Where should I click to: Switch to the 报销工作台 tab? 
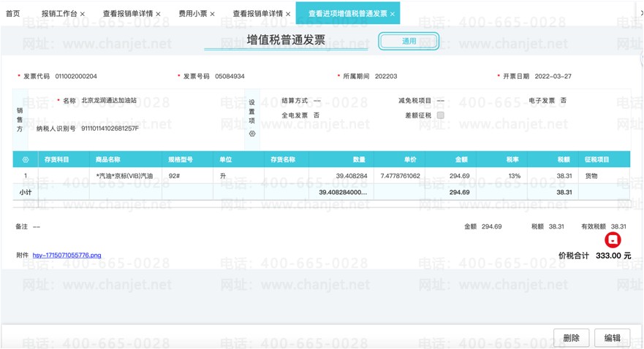[x=59, y=14]
